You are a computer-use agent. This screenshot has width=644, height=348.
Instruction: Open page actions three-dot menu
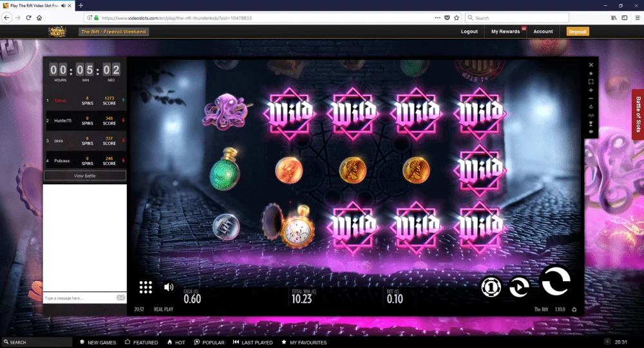[437, 17]
